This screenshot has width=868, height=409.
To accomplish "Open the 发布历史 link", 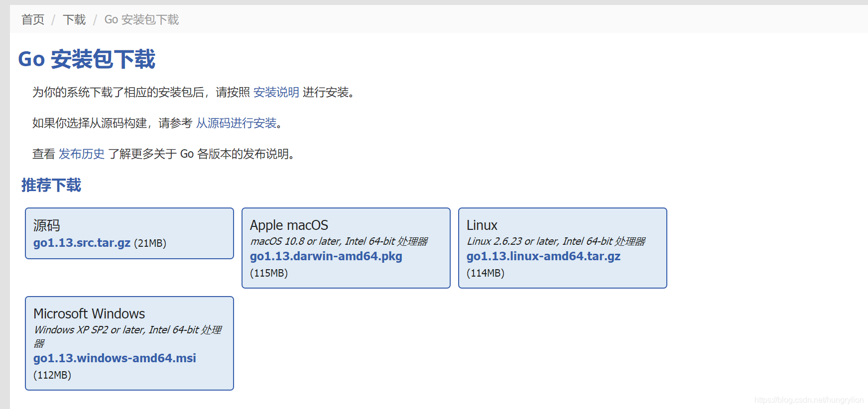I will (x=82, y=154).
